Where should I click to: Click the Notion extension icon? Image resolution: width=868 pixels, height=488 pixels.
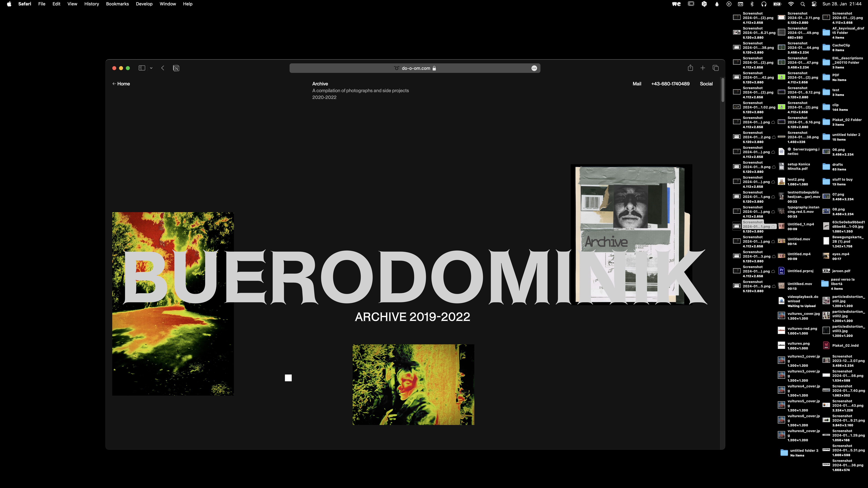pyautogui.click(x=176, y=68)
